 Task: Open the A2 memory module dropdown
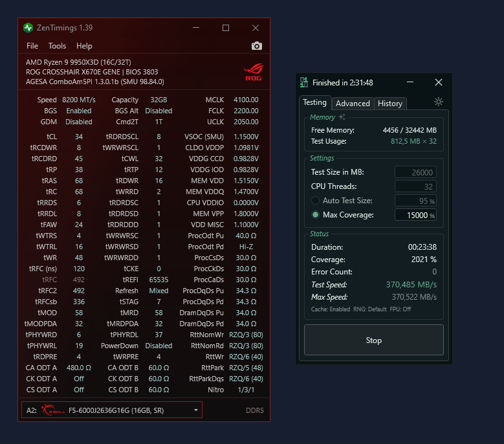click(112, 410)
